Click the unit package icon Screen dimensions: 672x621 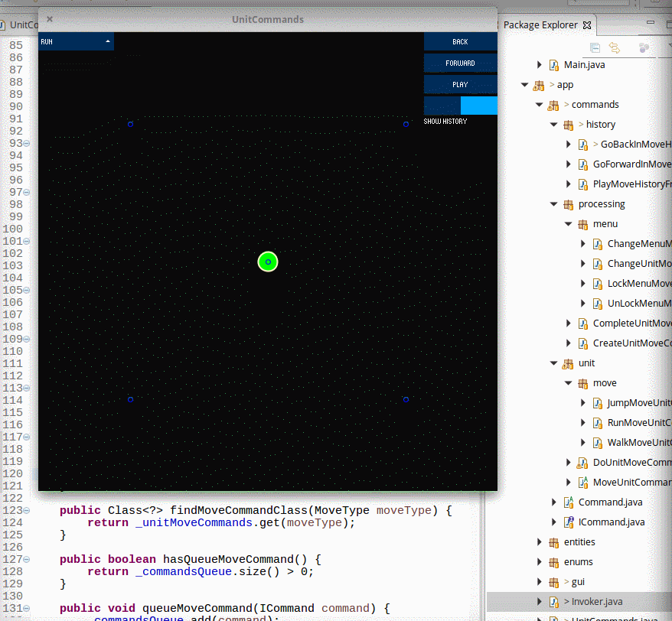pos(568,363)
